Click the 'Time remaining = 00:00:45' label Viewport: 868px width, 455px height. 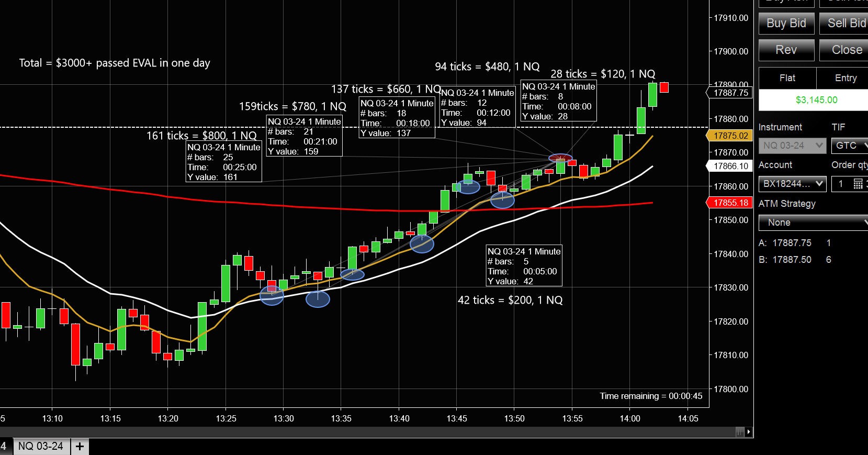point(651,396)
